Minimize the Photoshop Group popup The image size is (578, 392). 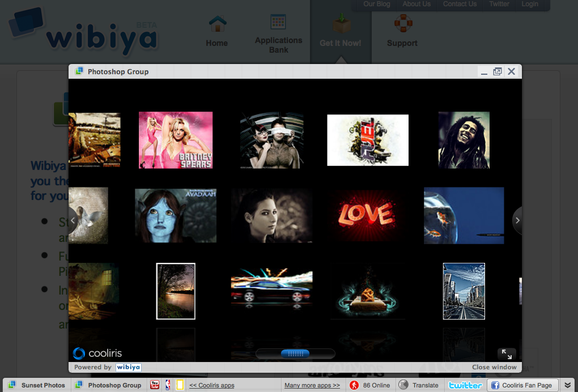click(x=484, y=72)
